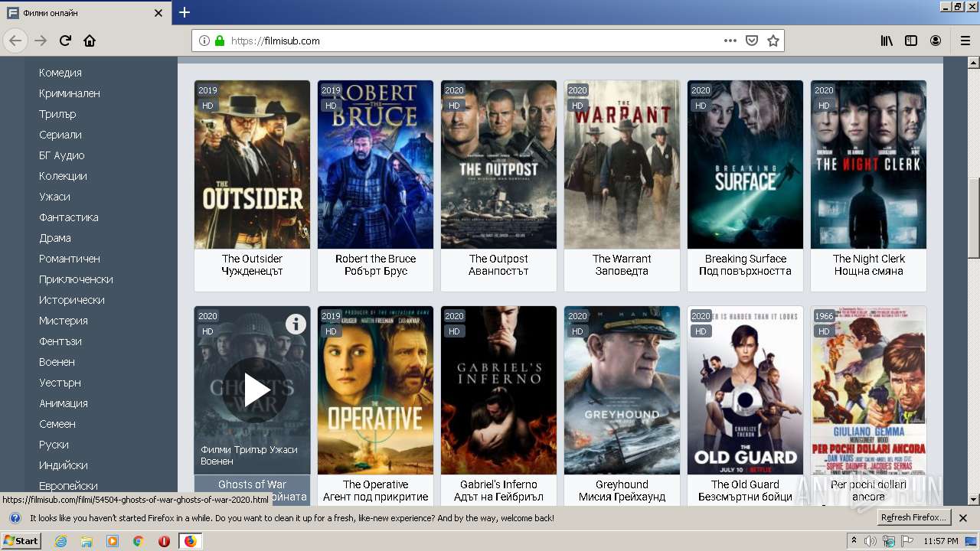Open Firefox account icon
This screenshot has width=980, height=551.
(x=936, y=41)
